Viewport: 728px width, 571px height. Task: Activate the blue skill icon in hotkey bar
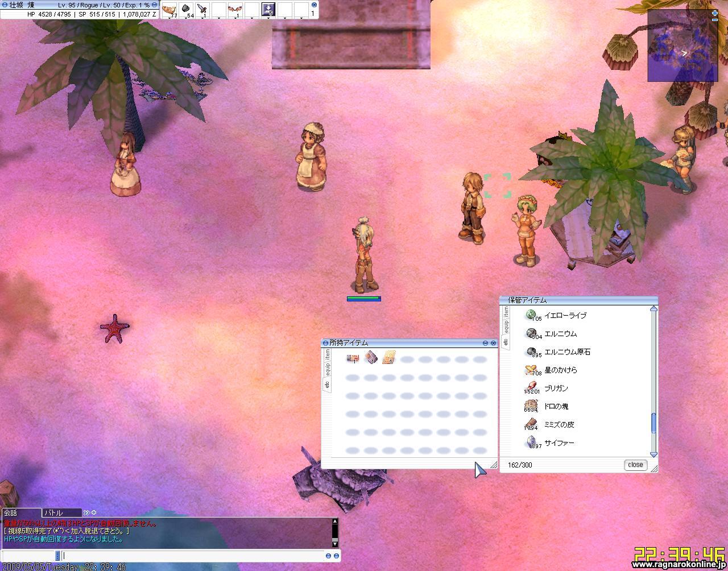[268, 9]
